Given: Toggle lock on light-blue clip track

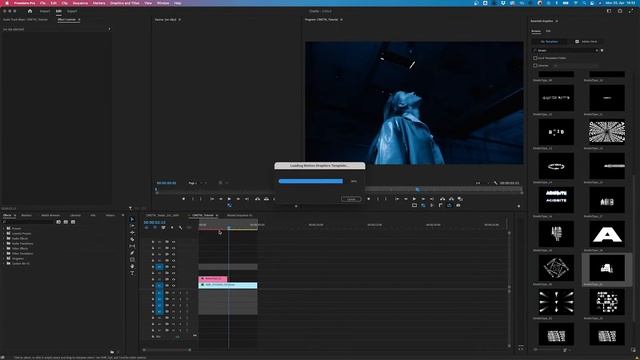Looking at the screenshot, I should pos(153,285).
